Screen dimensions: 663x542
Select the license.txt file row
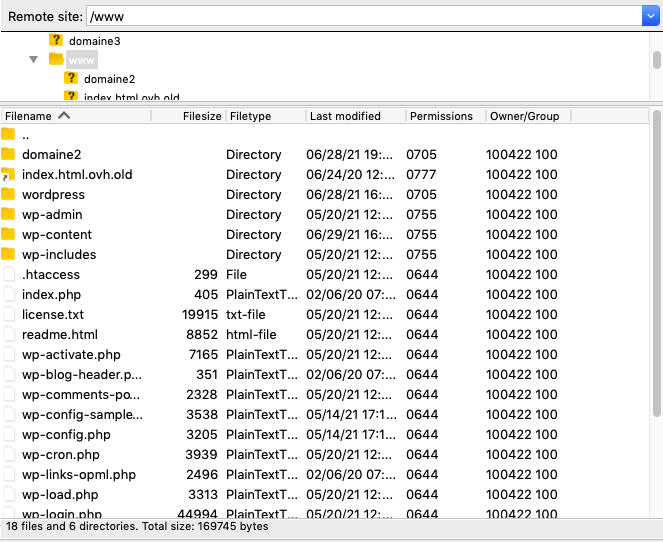[x=53, y=314]
